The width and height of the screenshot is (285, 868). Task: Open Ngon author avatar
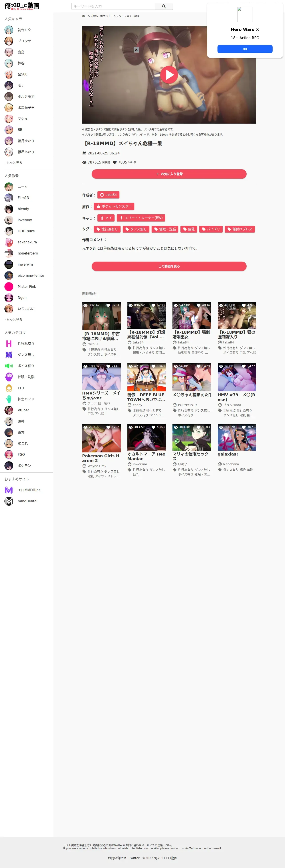click(9, 298)
